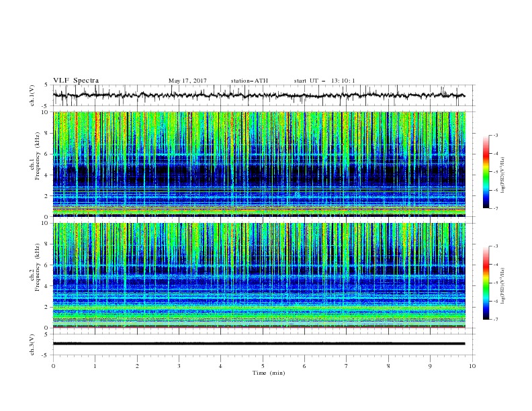Click time axis tick label '5'
This screenshot has height=411, width=532.
pos(263,366)
